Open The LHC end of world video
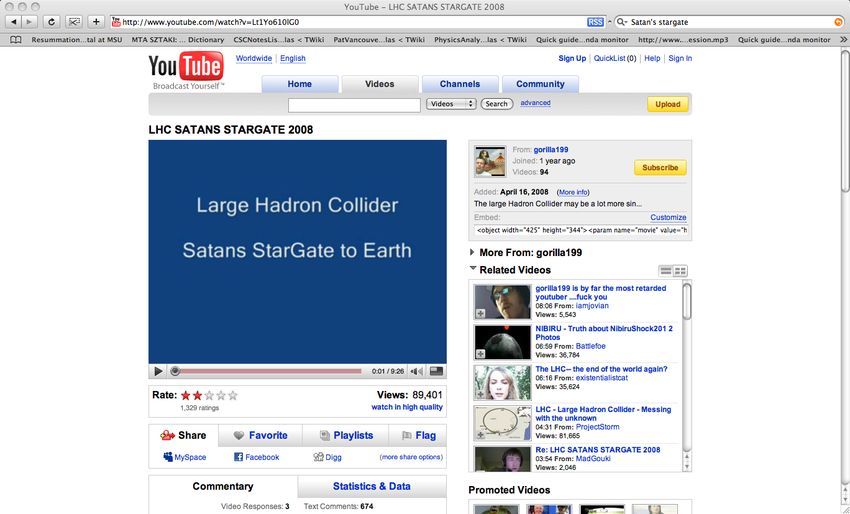 601,369
